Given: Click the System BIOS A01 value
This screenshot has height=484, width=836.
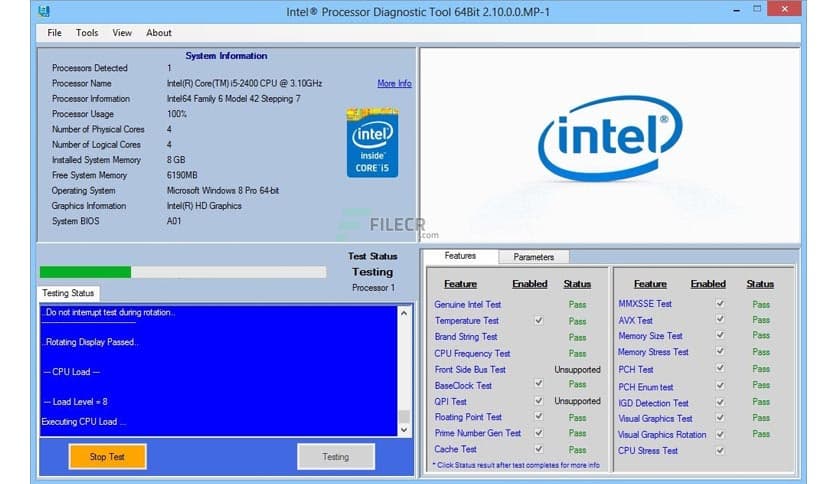Looking at the screenshot, I should point(174,221).
